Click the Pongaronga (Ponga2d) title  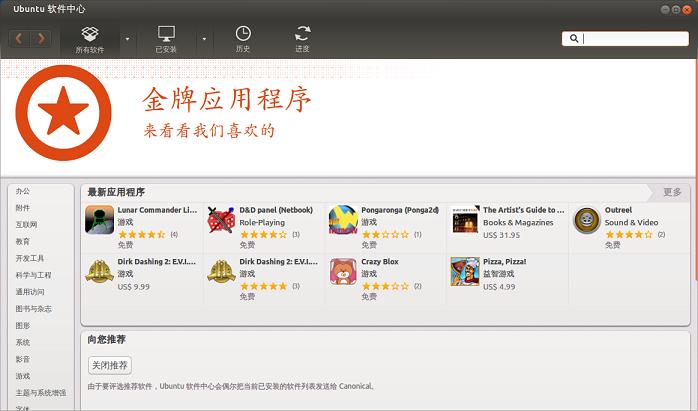[400, 210]
